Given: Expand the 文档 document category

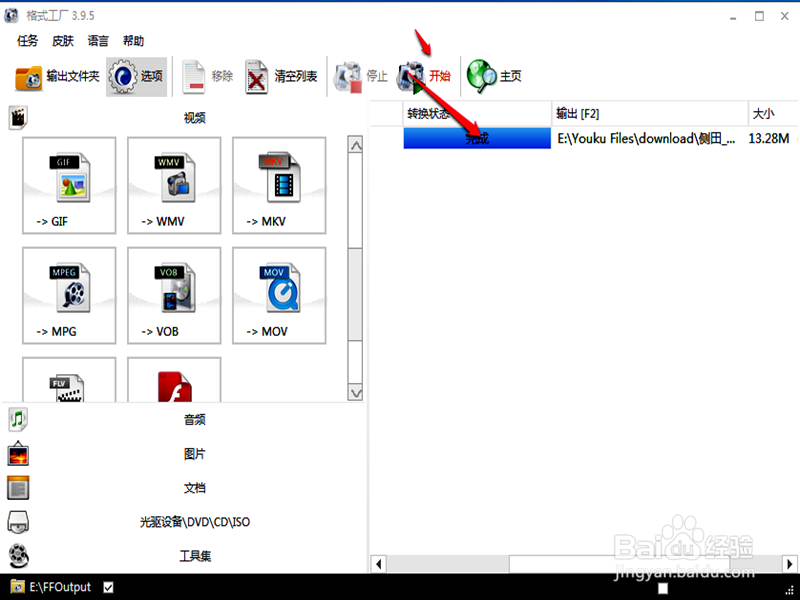Looking at the screenshot, I should point(17,487).
